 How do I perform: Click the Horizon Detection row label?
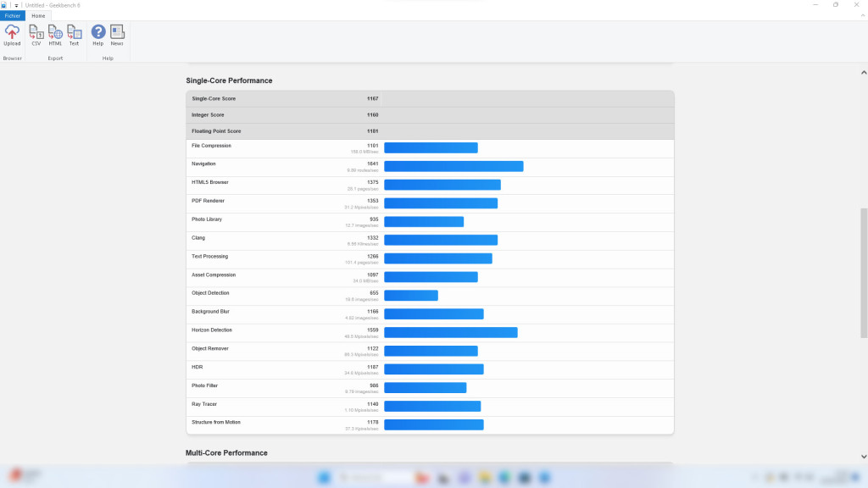[x=212, y=330]
